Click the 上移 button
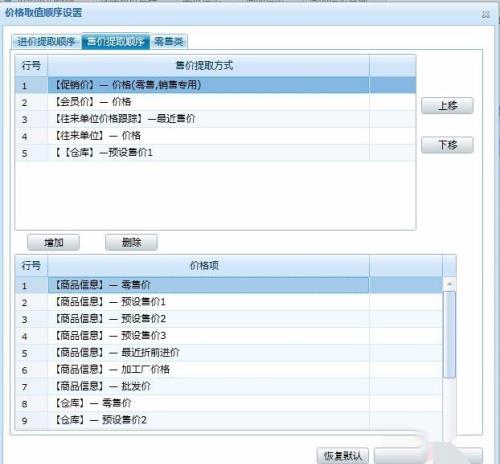 coord(447,106)
